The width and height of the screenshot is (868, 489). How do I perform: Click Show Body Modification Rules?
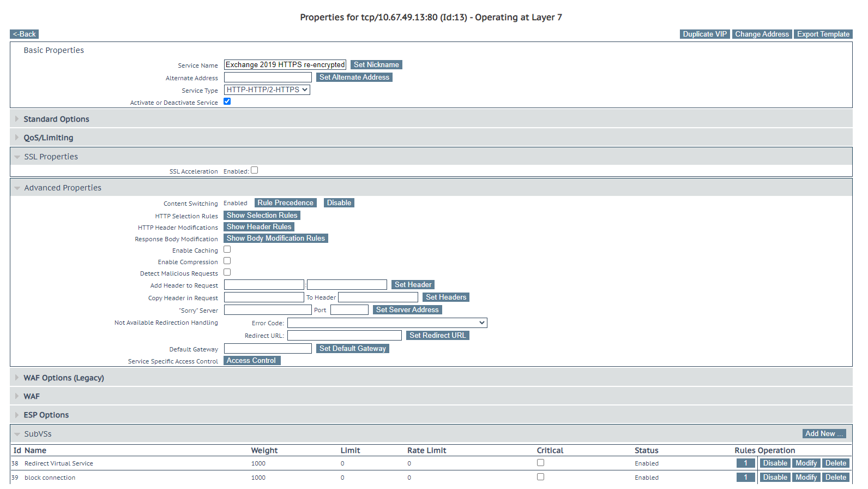click(276, 238)
